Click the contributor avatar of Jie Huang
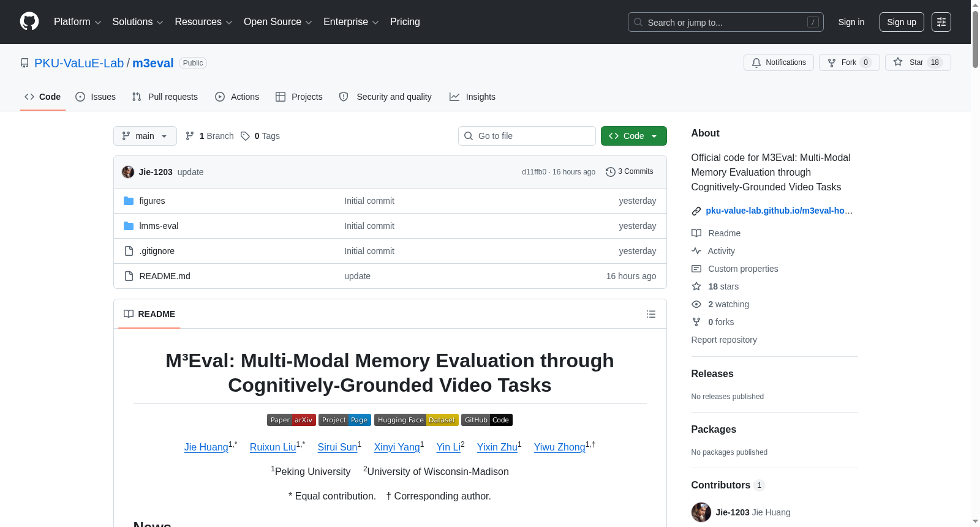The height and width of the screenshot is (527, 980). coord(701,512)
